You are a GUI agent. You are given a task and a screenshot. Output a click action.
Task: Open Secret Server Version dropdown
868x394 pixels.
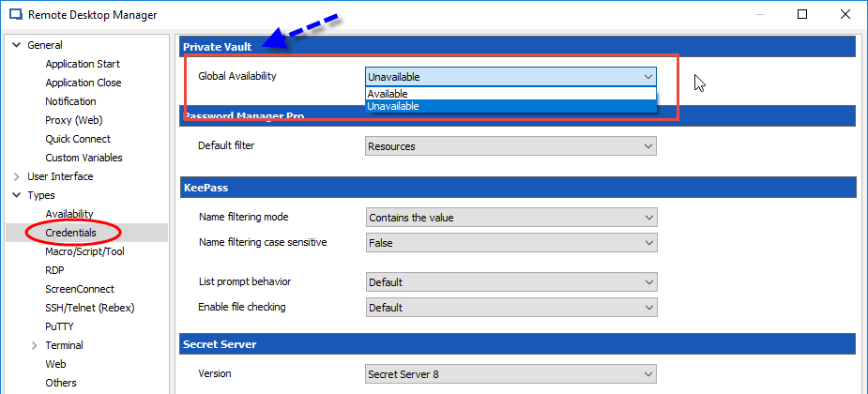coord(510,374)
